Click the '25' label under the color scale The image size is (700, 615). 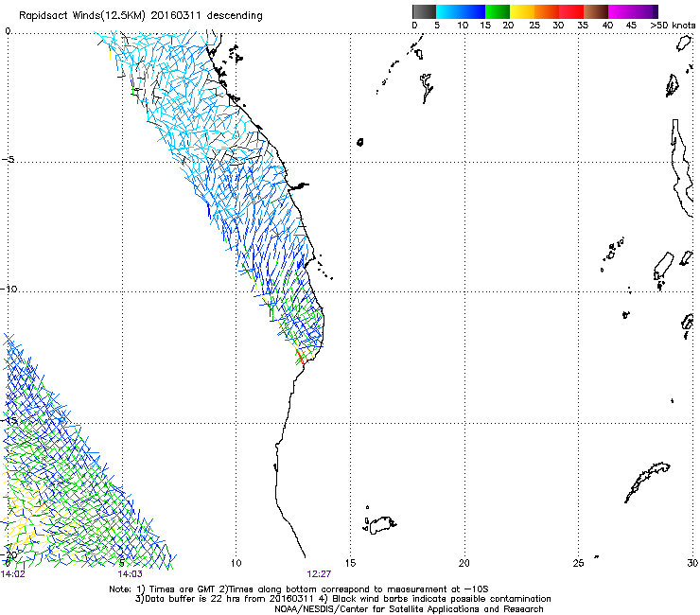(x=534, y=26)
